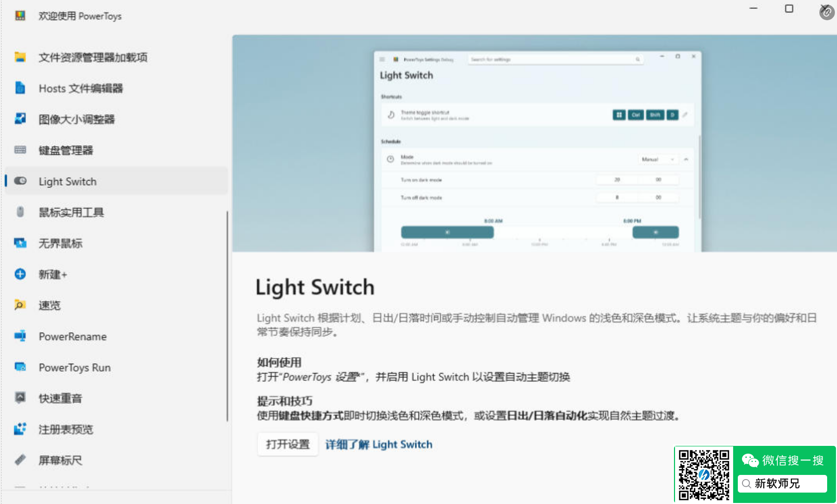Click the WeChat QR code image
This screenshot has height=504, width=837.
coord(704,474)
